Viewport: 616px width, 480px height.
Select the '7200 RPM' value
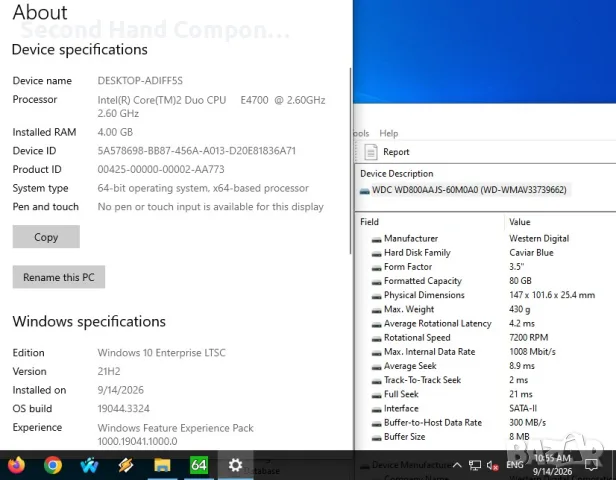[528, 337]
